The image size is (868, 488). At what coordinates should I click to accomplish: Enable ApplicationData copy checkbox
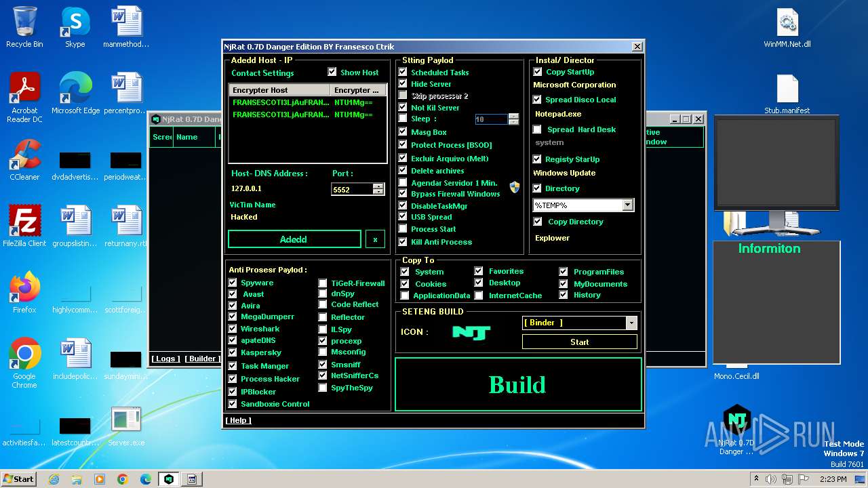[405, 296]
